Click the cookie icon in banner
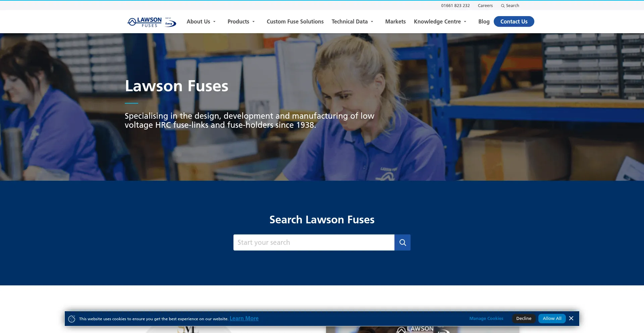This screenshot has width=644, height=333. (72, 319)
